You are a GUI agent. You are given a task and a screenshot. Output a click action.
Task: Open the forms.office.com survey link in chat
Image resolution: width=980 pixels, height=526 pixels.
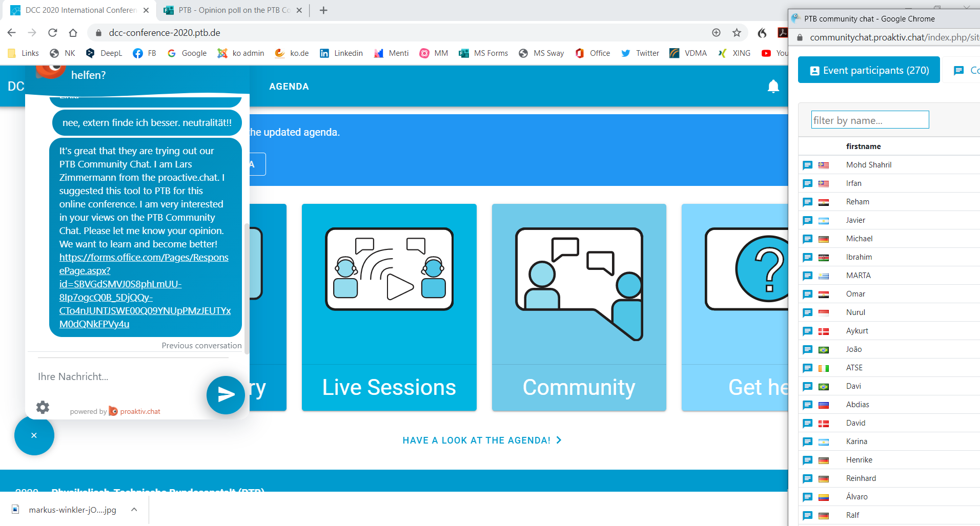point(145,291)
